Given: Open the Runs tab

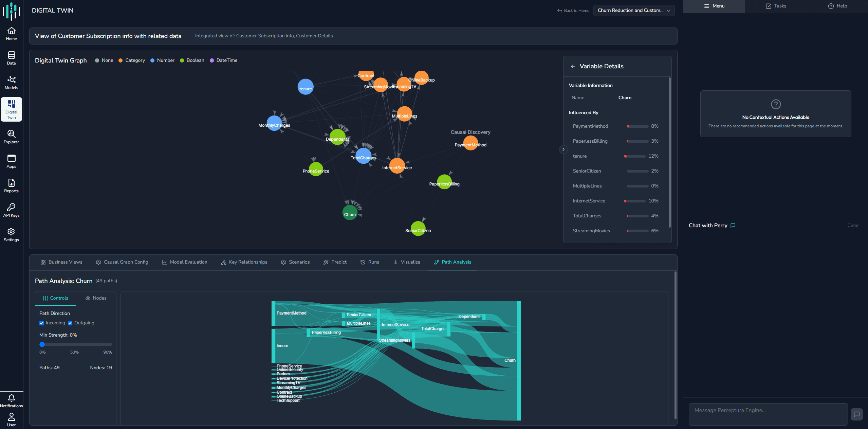Looking at the screenshot, I should click(370, 262).
